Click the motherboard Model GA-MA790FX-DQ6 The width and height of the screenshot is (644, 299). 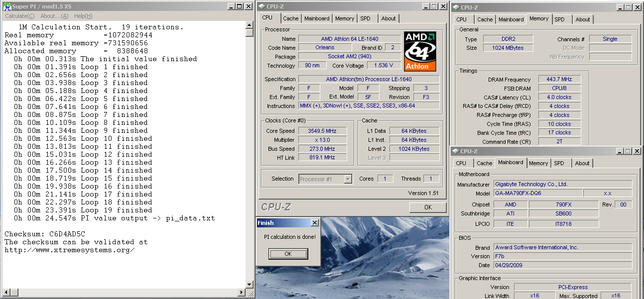[x=537, y=193]
